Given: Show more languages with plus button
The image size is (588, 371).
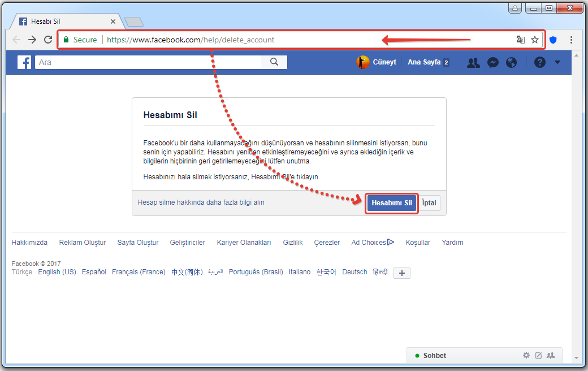Looking at the screenshot, I should pos(402,273).
